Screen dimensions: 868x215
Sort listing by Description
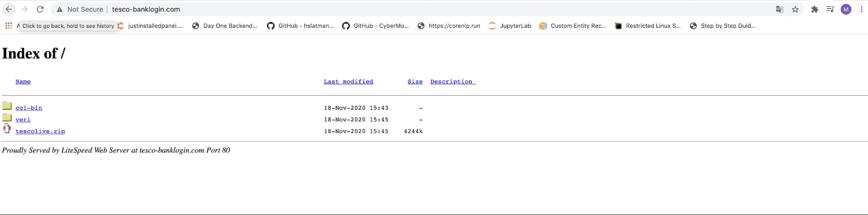click(x=453, y=81)
